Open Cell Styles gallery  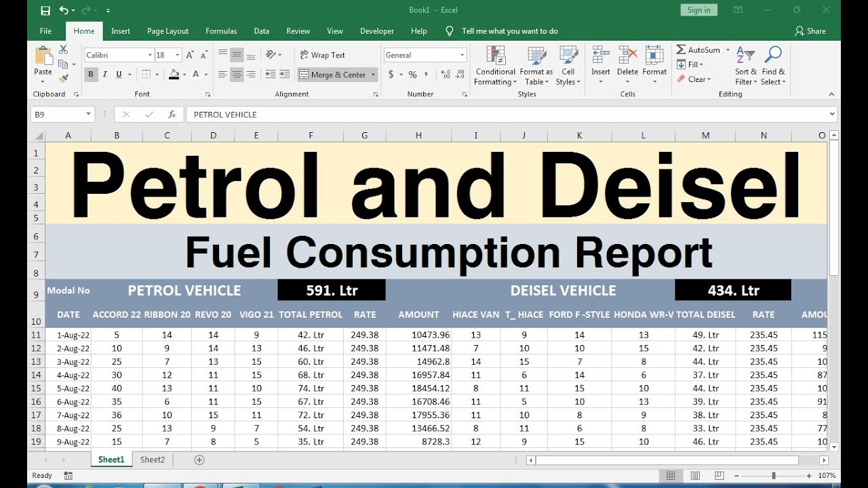(568, 66)
